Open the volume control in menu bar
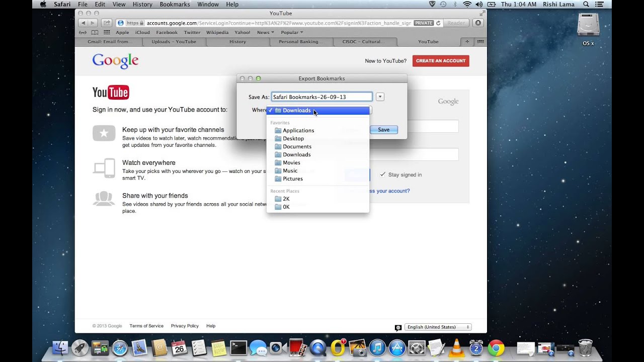The width and height of the screenshot is (644, 362). pyautogui.click(x=479, y=4)
